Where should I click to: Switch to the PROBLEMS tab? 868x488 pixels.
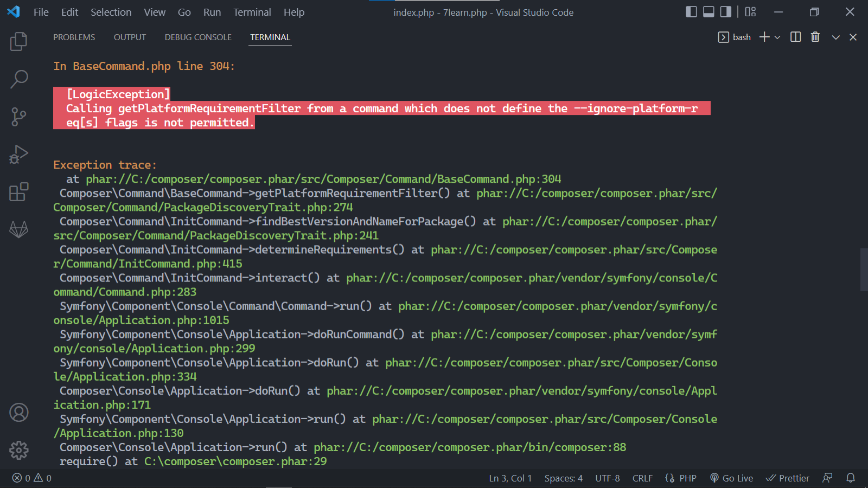tap(74, 37)
